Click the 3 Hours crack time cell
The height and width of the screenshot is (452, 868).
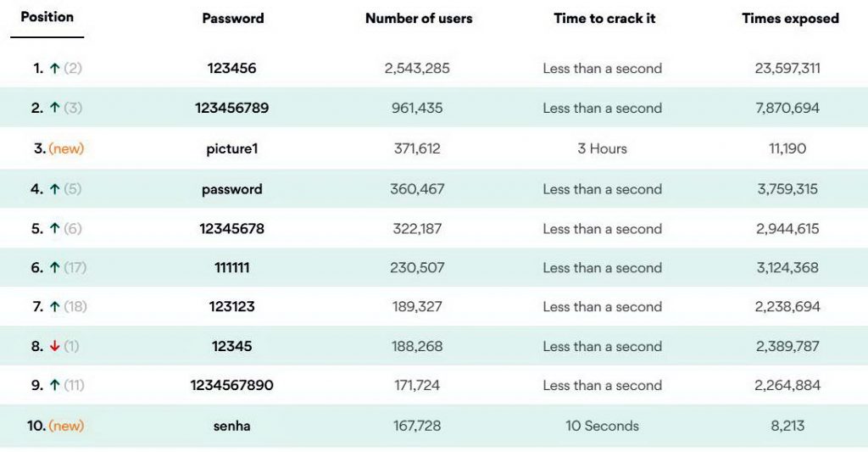pyautogui.click(x=603, y=148)
